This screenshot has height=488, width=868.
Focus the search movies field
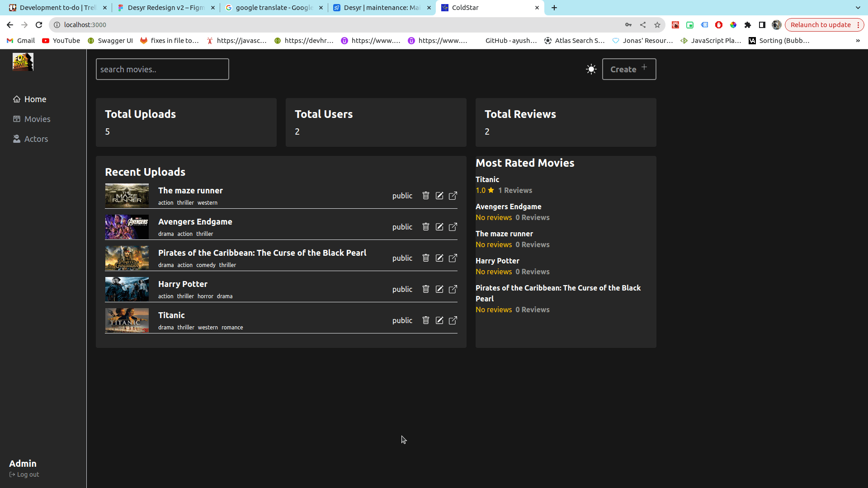pyautogui.click(x=162, y=69)
